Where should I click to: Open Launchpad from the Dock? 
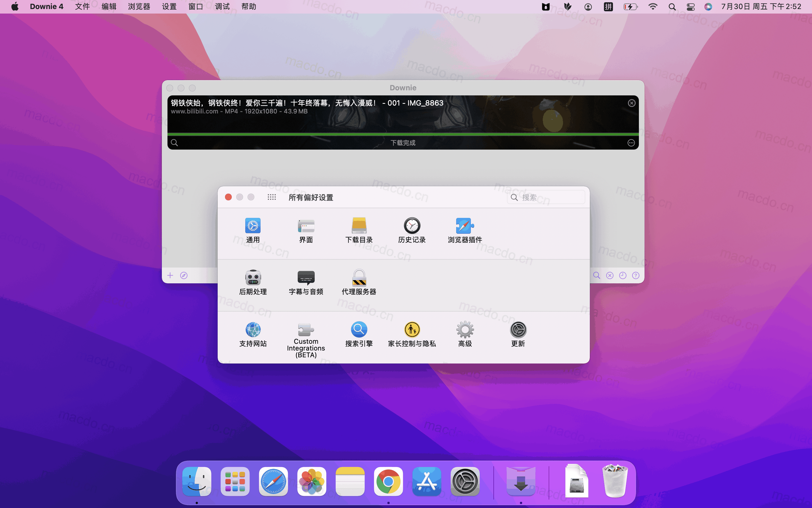235,481
